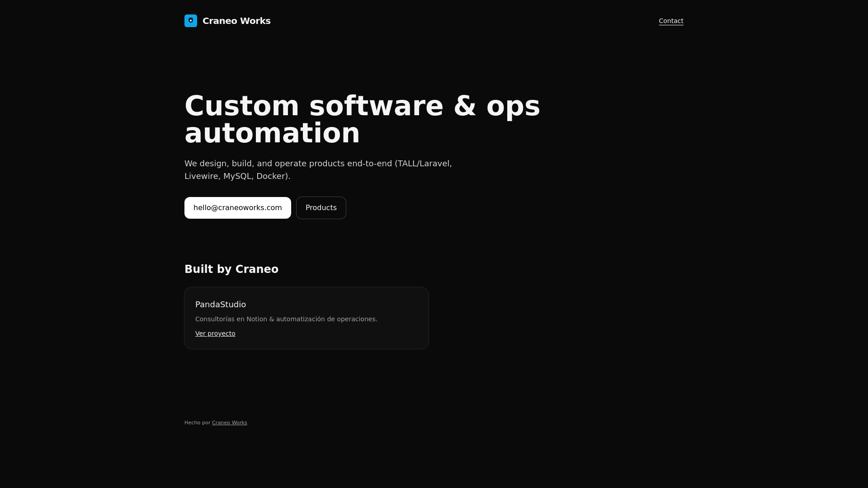The image size is (868, 488).
Task: Click the hello@craneoworks.com email button
Action: coord(237,208)
